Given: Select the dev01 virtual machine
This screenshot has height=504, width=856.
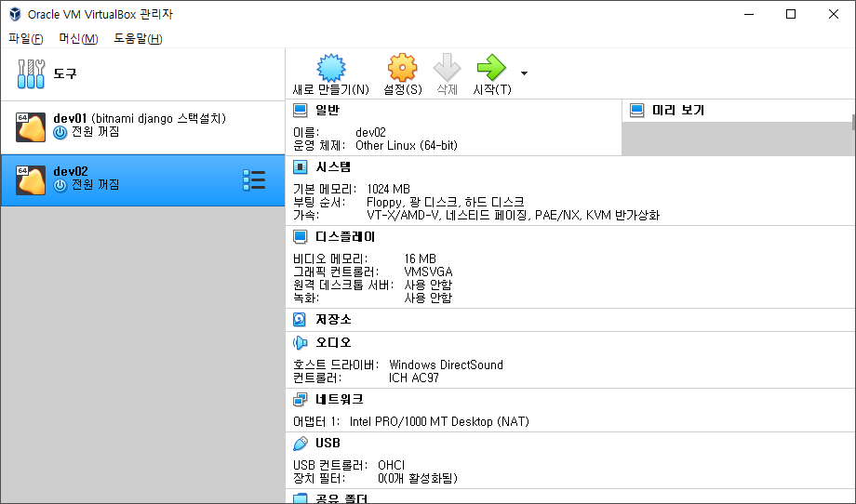Looking at the screenshot, I should pyautogui.click(x=142, y=127).
